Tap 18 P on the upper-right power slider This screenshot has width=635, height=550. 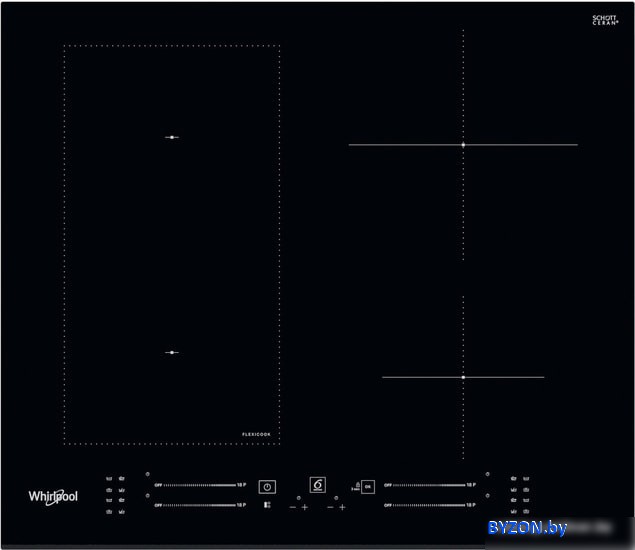(471, 485)
